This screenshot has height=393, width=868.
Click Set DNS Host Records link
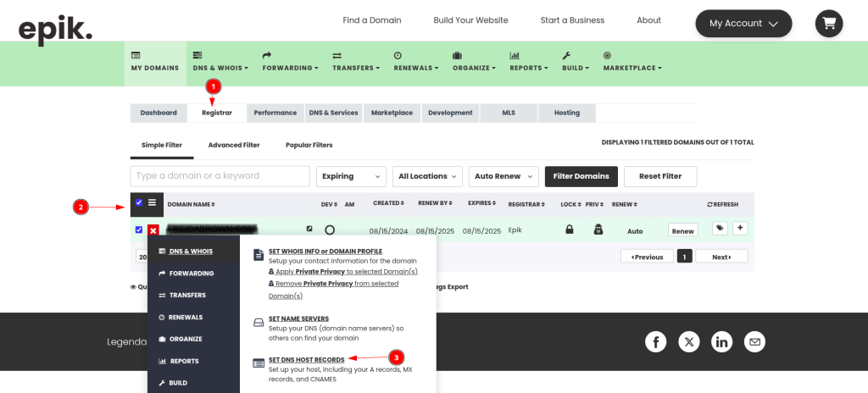(306, 360)
